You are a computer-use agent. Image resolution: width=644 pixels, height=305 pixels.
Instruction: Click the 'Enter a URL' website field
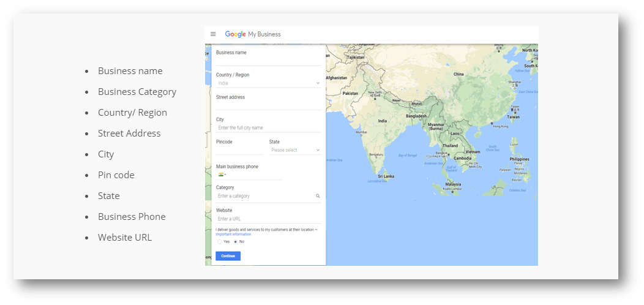click(268, 219)
